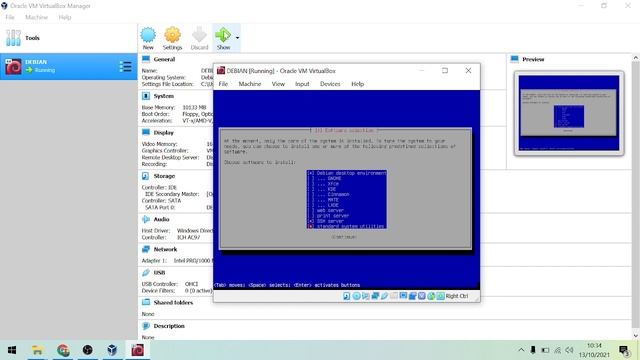Click the green Show arrow toolbar button
Screen dimensions: 640x360
tap(223, 35)
